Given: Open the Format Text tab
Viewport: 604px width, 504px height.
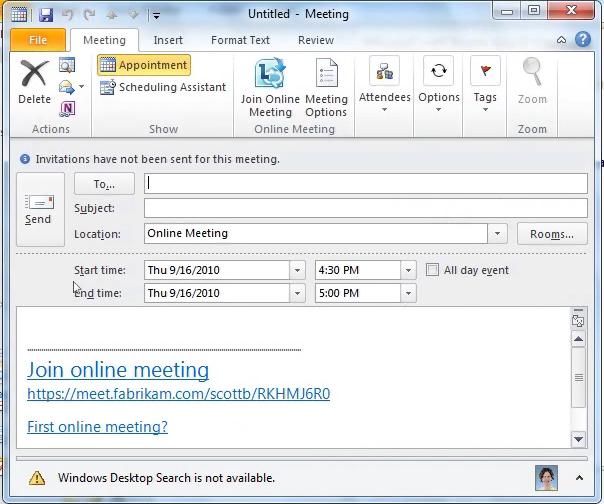Looking at the screenshot, I should click(x=240, y=40).
